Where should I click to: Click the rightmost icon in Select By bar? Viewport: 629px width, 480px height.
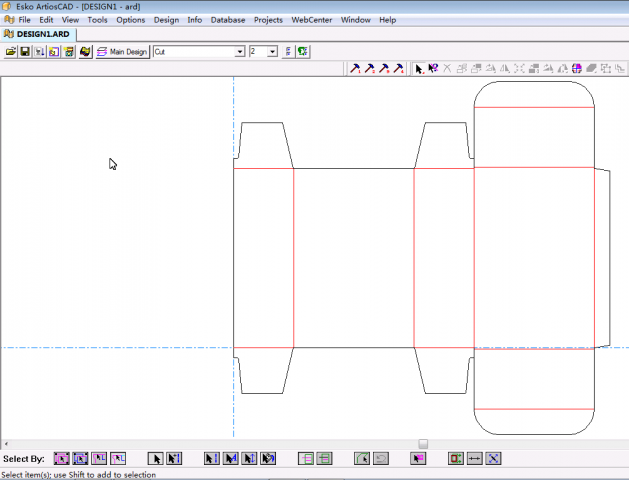tap(493, 458)
